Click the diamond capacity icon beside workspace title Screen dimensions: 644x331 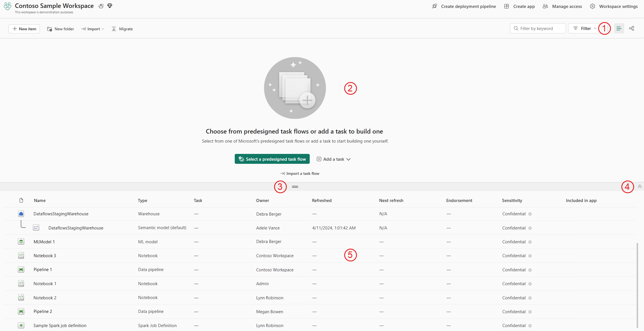pyautogui.click(x=110, y=6)
